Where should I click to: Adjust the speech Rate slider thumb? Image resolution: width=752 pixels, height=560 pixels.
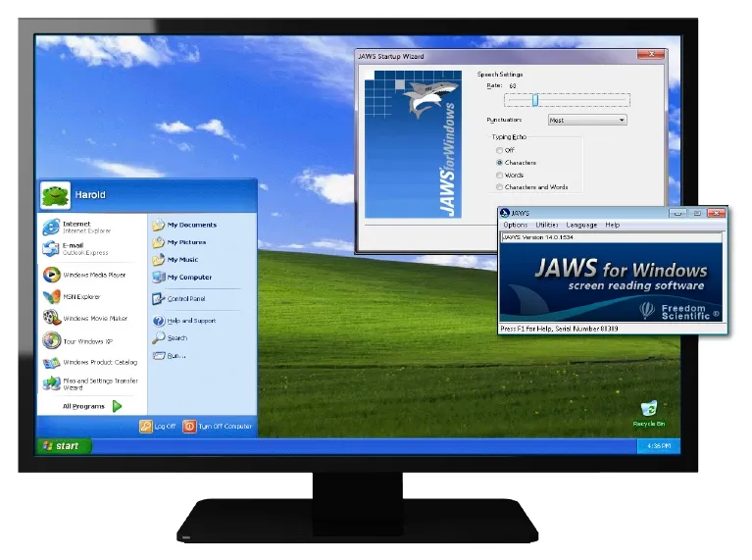pos(534,100)
